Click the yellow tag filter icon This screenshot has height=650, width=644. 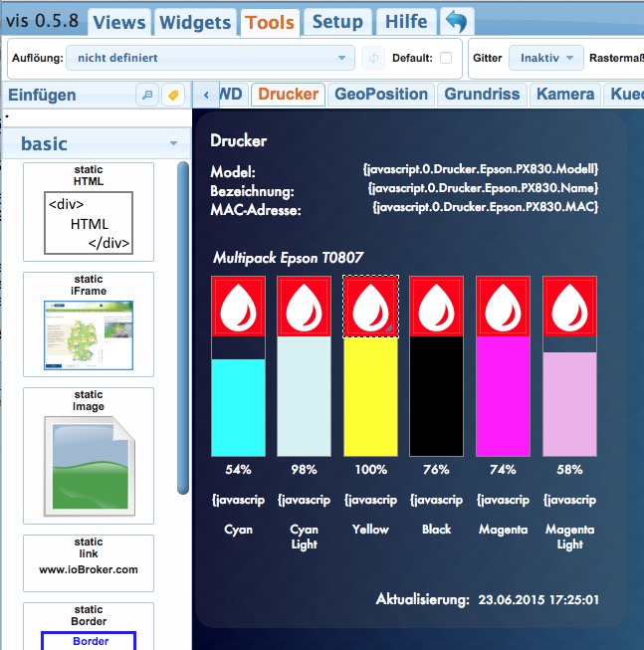[x=173, y=96]
